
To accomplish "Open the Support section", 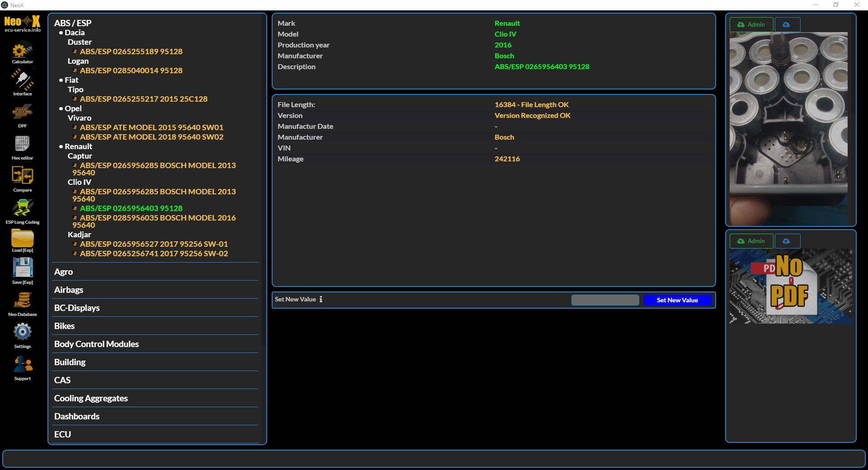I will [x=22, y=368].
